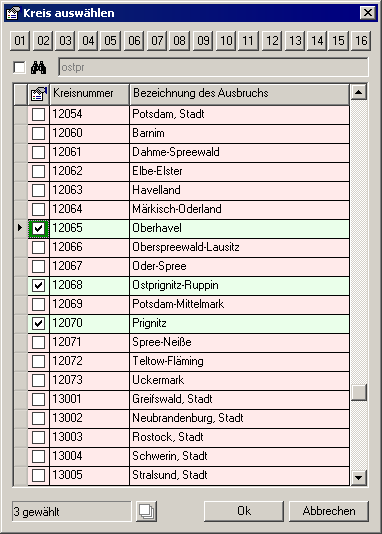Select the 'Oberspreewald-Lausitz' cell
This screenshot has width=382, height=534.
coord(239,248)
